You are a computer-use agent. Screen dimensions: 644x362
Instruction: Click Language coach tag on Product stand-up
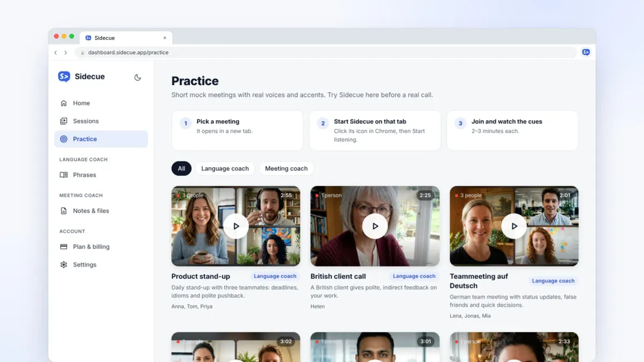275,276
